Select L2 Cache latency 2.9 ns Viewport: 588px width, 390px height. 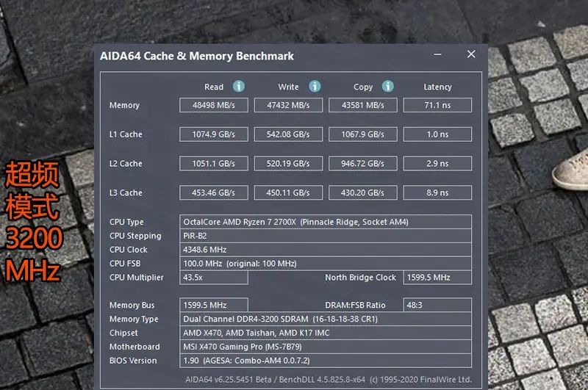437,164
